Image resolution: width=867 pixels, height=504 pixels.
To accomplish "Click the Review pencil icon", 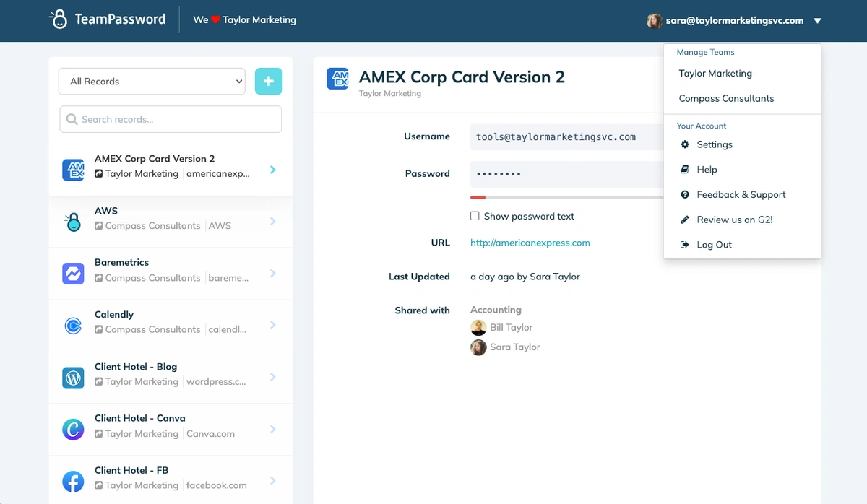I will [685, 220].
